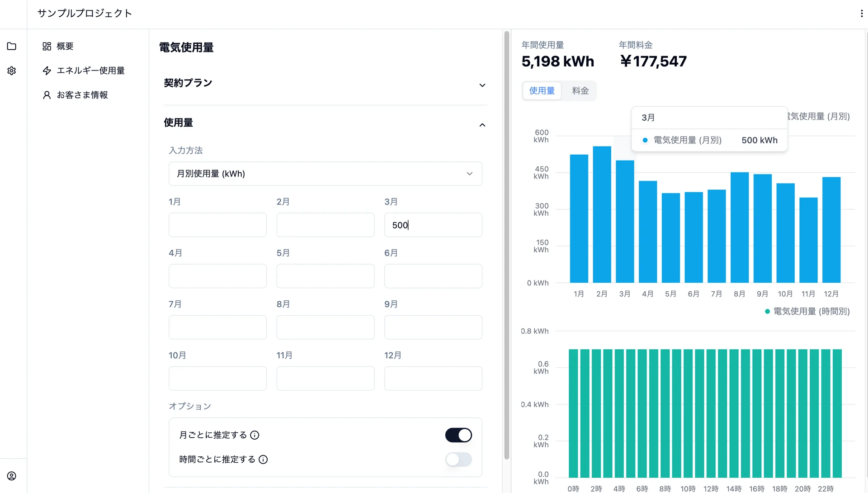Toggle the 電気使用量 (時間別) legend entry

(807, 311)
